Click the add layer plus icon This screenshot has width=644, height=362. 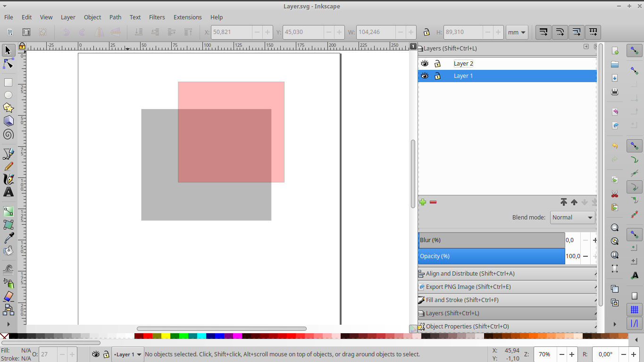point(423,202)
